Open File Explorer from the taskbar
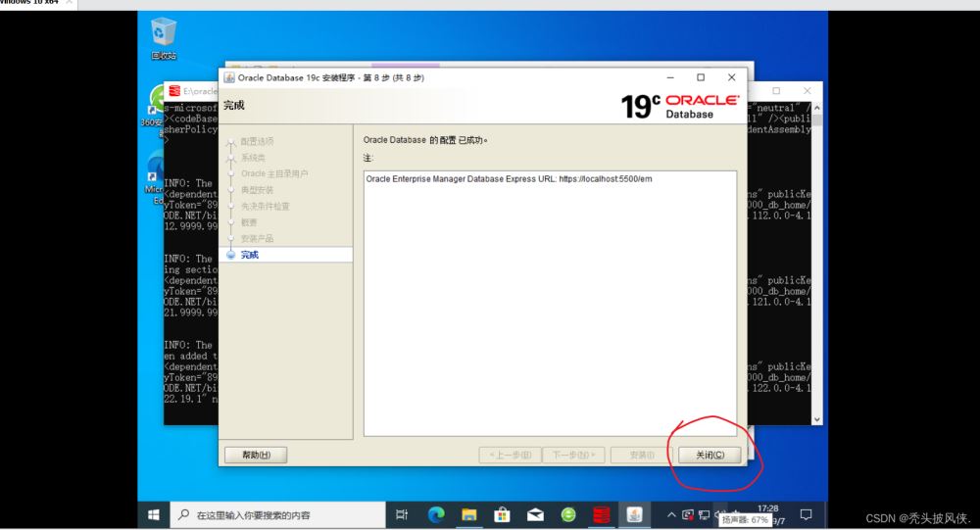The image size is (980, 530). tap(468, 514)
